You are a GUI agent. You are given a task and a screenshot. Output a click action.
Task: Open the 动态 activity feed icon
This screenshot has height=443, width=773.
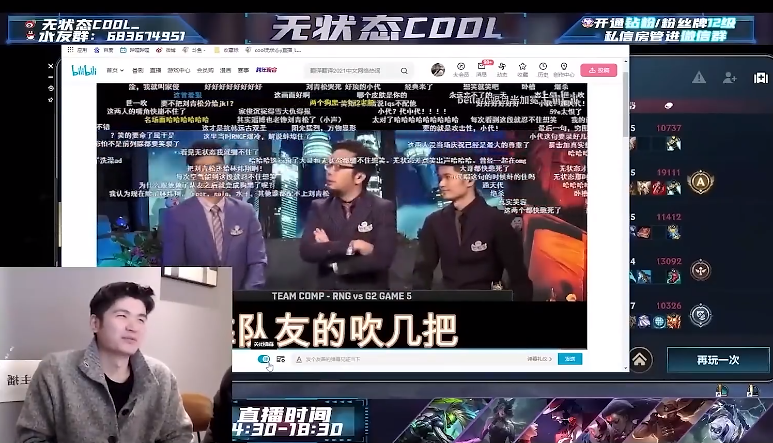click(502, 70)
